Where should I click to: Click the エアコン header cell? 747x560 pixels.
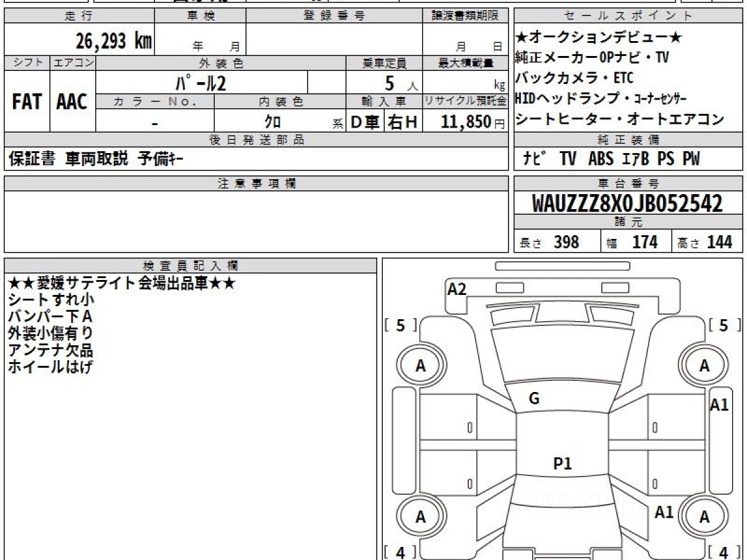pos(73,63)
